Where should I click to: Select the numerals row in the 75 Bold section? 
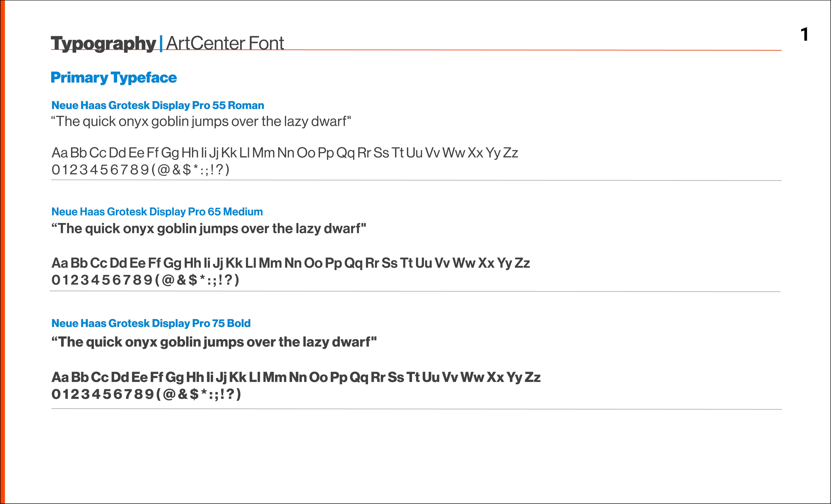[146, 394]
